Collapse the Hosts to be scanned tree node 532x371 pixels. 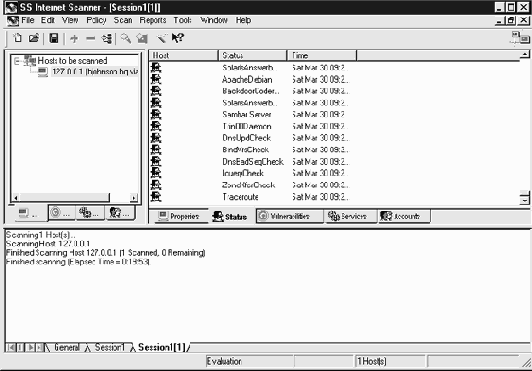pyautogui.click(x=17, y=61)
